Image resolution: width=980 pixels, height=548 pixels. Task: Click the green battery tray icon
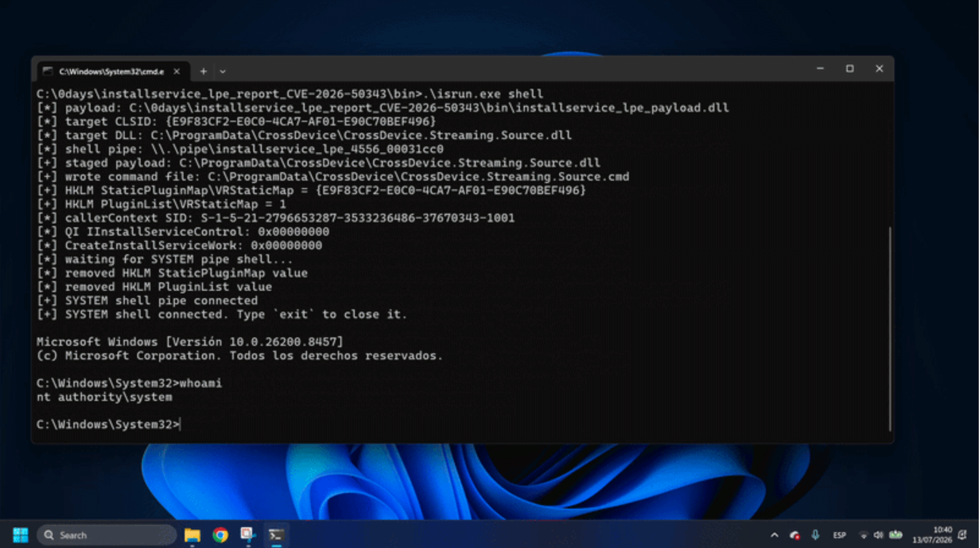pyautogui.click(x=896, y=535)
